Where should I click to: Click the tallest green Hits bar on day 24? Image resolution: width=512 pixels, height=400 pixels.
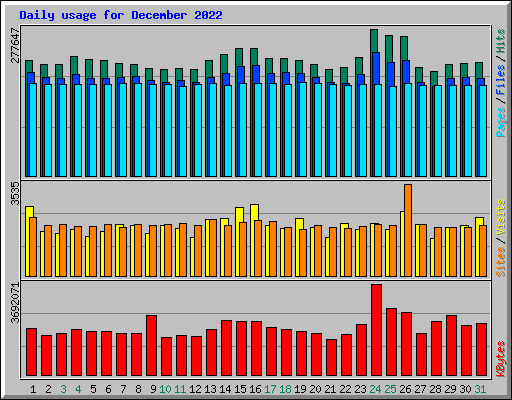pyautogui.click(x=374, y=40)
